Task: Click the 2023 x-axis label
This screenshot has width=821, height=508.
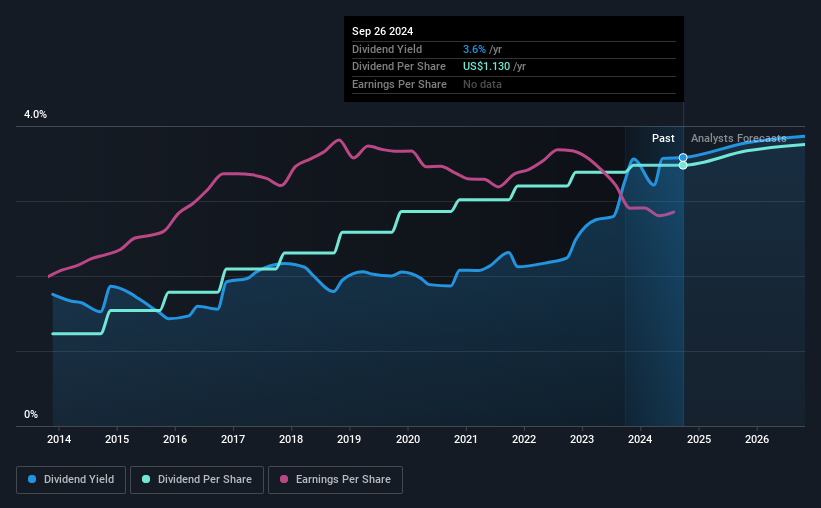Action: pos(582,439)
